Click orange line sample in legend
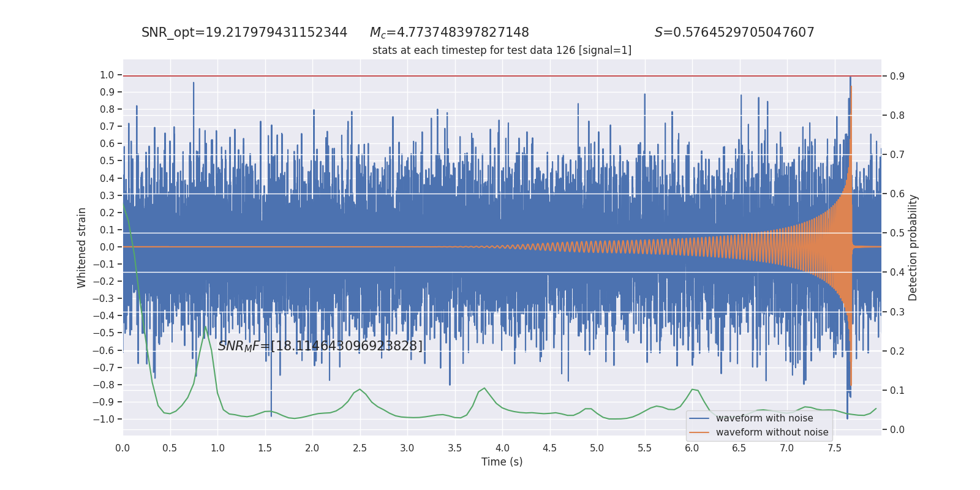Image resolution: width=980 pixels, height=490 pixels. (699, 432)
